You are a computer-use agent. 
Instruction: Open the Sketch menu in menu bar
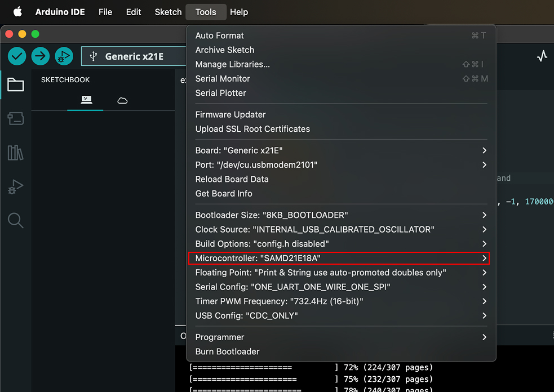tap(168, 12)
